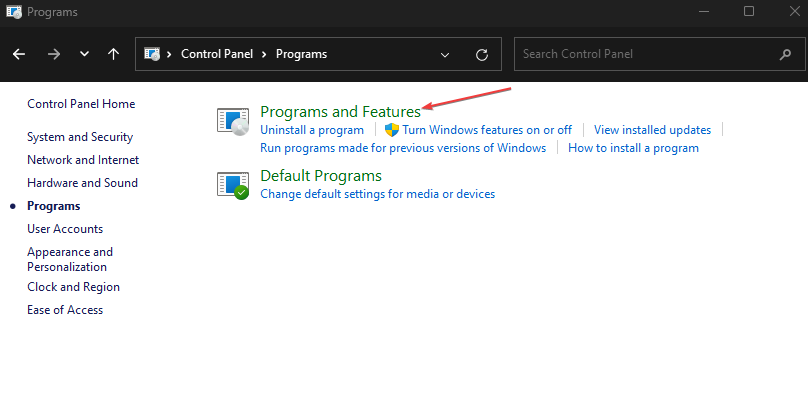Screen dimensions: 808x414
Task: Open Uninstall a program link
Action: (312, 130)
